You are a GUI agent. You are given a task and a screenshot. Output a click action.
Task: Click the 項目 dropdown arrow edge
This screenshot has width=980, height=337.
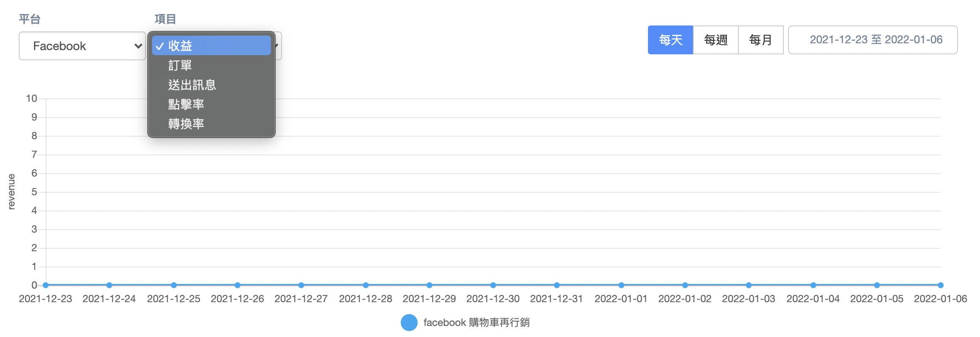click(278, 45)
